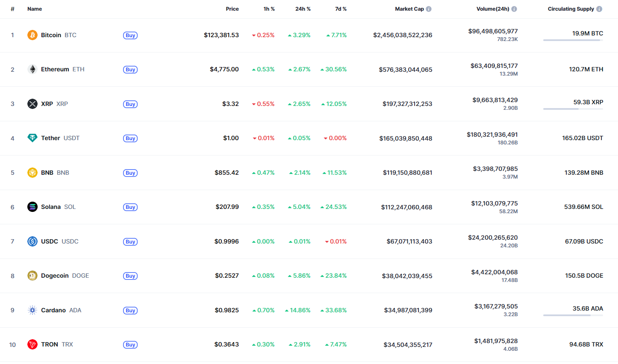Go to the USDC coin name link
This screenshot has width=618, height=364.
tap(60, 241)
